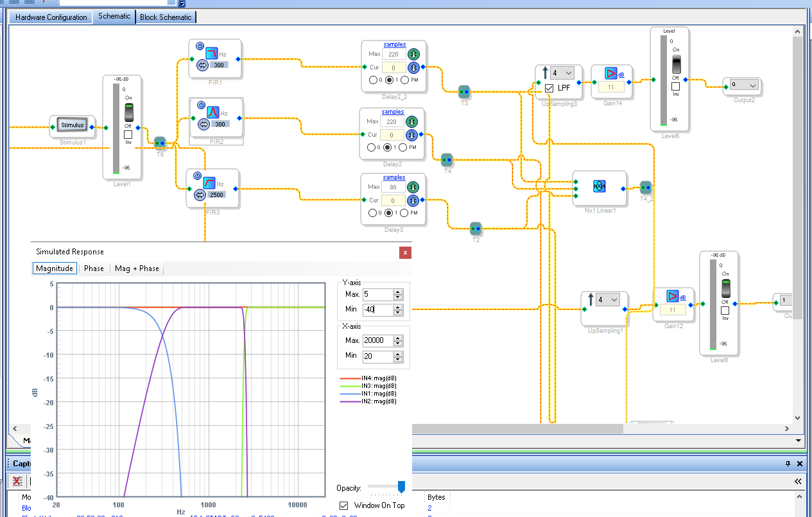The height and width of the screenshot is (517, 812).
Task: Open the UpSampling3 factor dropdown
Action: point(562,73)
